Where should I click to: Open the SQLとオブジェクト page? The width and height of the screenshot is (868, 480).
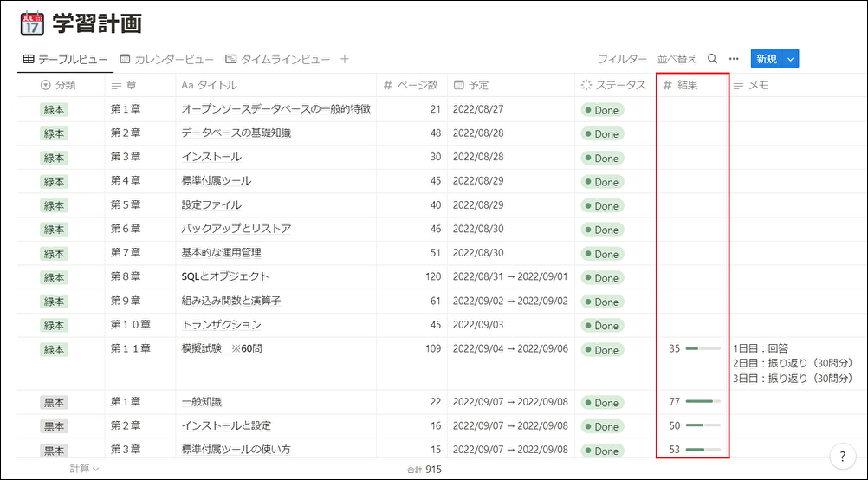(225, 276)
